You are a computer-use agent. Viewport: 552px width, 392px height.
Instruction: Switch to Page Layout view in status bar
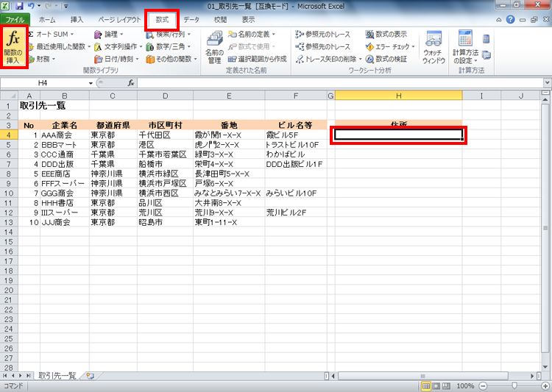coord(436,386)
